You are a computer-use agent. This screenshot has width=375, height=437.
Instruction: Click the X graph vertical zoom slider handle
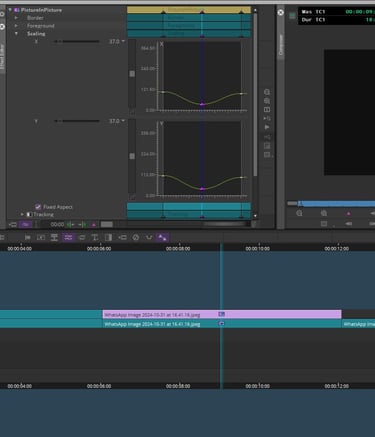click(132, 73)
